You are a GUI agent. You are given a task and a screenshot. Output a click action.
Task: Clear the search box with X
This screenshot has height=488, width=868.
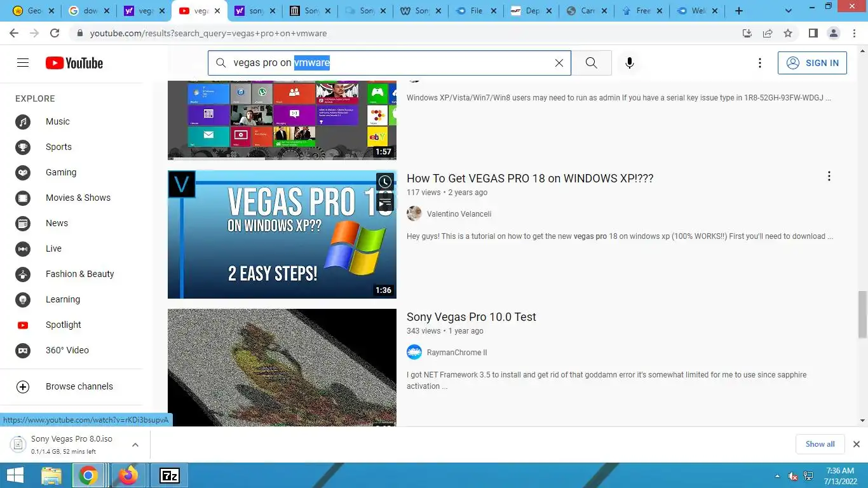tap(559, 63)
